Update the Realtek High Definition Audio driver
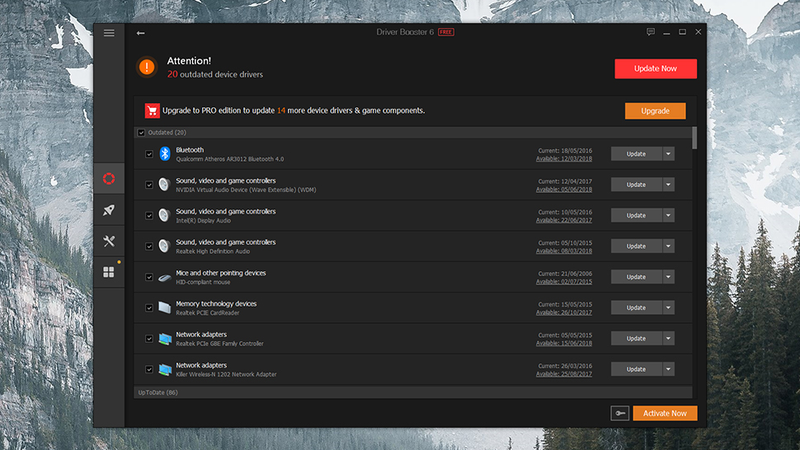 (x=636, y=246)
